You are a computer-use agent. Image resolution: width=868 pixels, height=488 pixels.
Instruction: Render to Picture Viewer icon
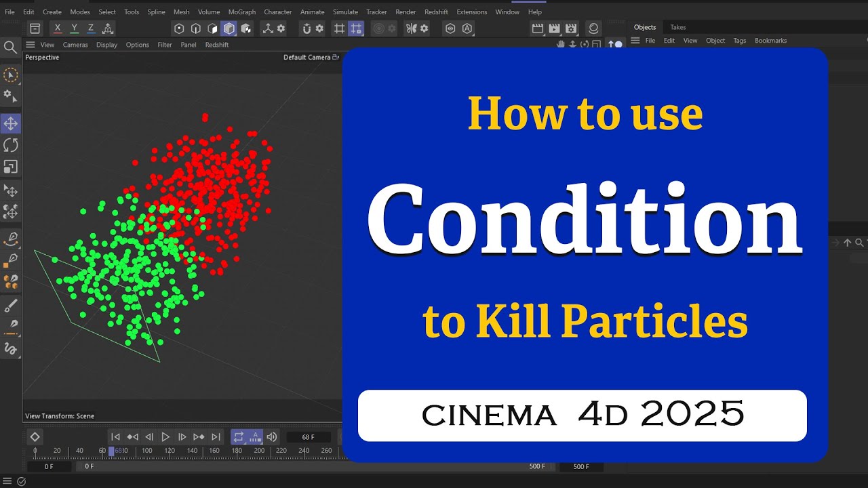click(555, 28)
